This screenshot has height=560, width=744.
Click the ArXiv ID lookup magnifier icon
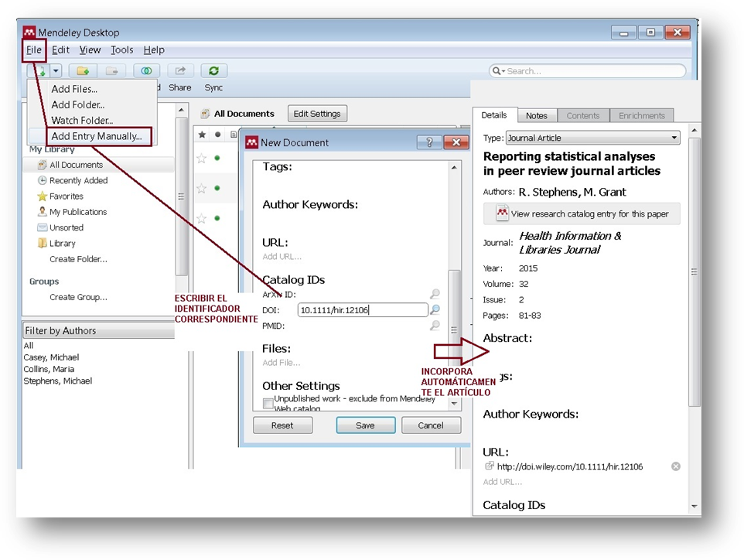435,294
